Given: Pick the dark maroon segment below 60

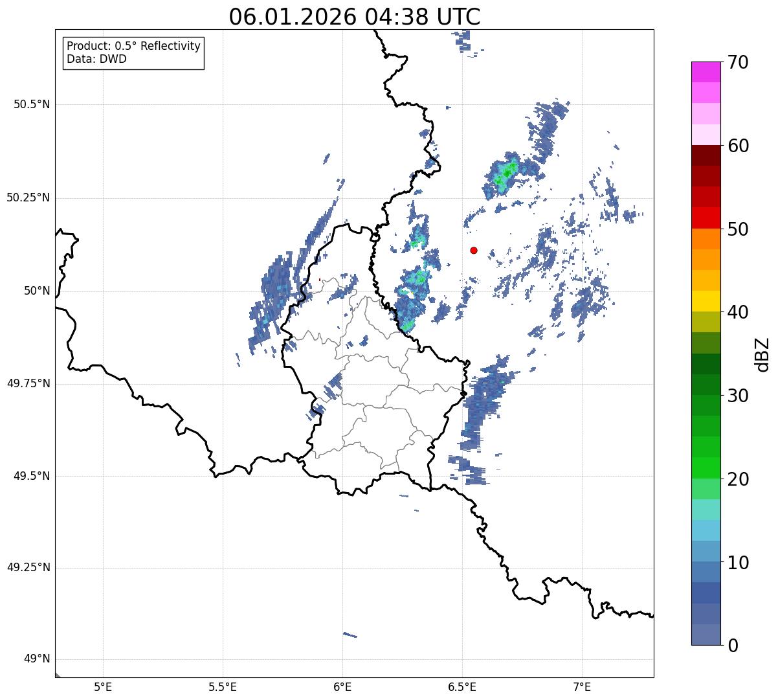Looking at the screenshot, I should [706, 155].
